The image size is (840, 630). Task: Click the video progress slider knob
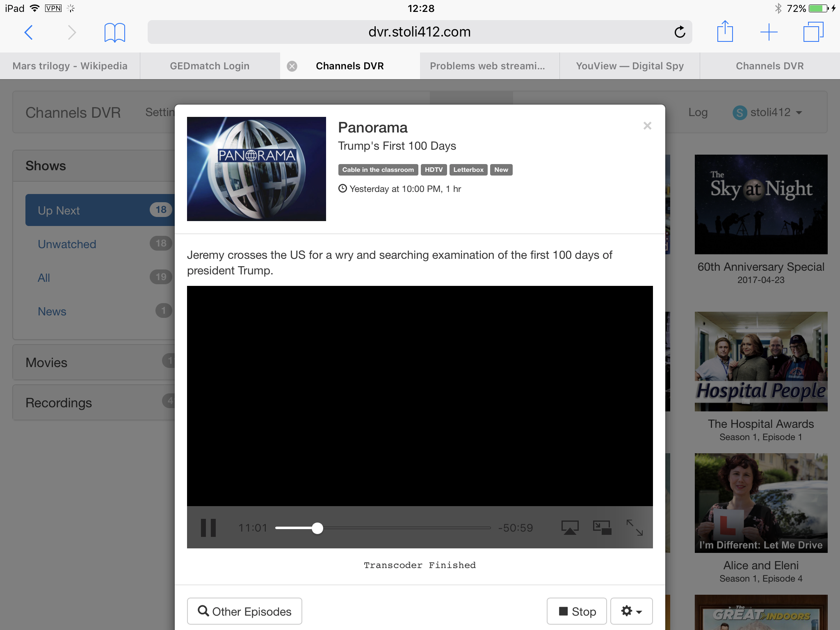[x=317, y=528]
